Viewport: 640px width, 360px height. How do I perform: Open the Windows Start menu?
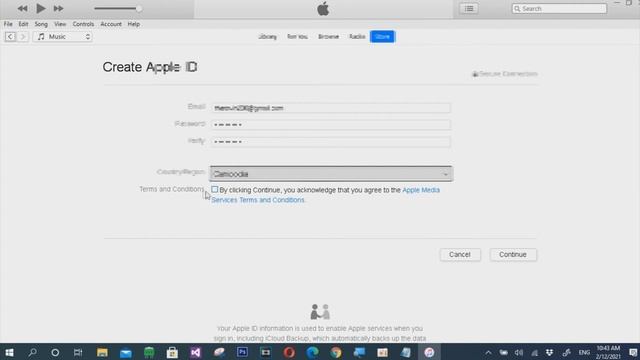pyautogui.click(x=9, y=352)
